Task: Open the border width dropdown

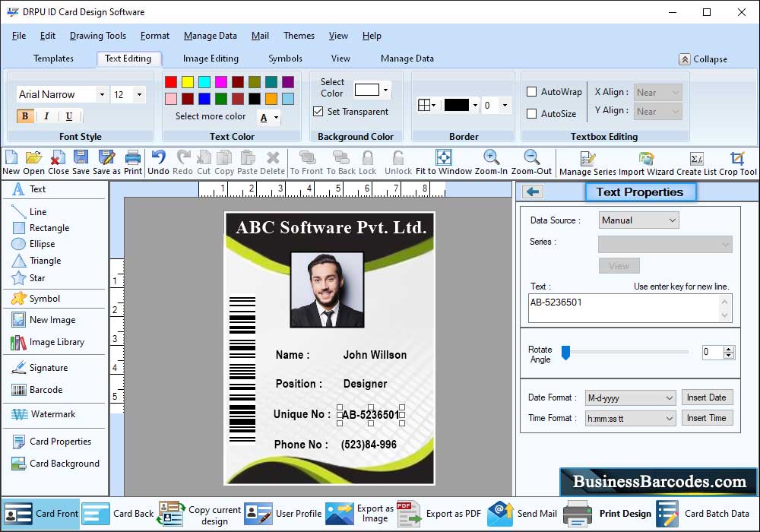Action: pyautogui.click(x=505, y=105)
